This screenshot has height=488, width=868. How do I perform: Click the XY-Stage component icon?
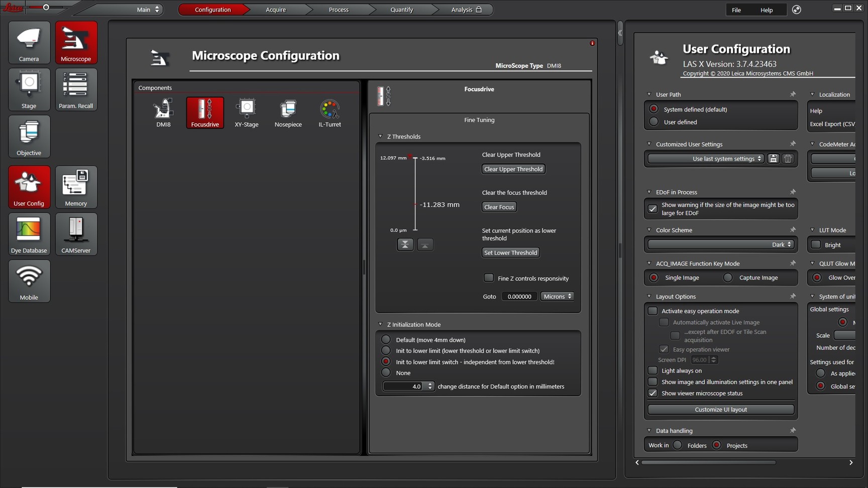point(246,112)
